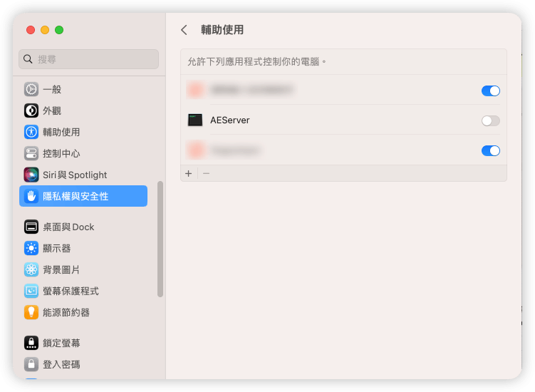
Task: Enable the AEServer accessibility toggle
Action: point(491,120)
